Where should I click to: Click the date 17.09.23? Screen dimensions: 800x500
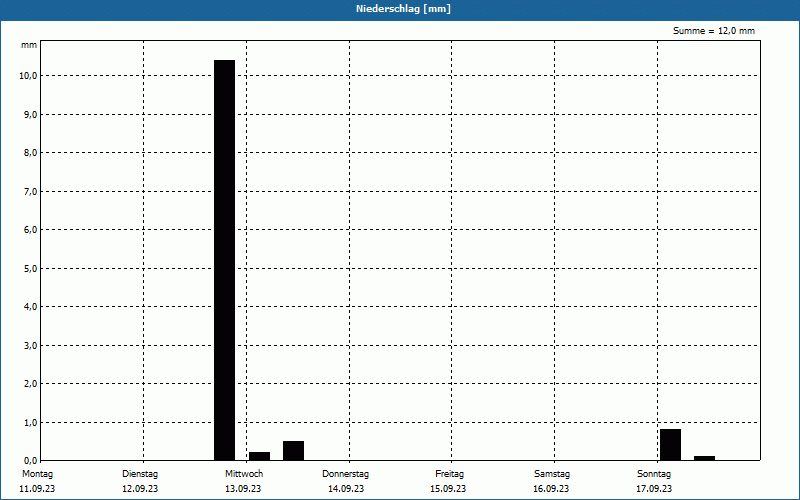(x=654, y=489)
